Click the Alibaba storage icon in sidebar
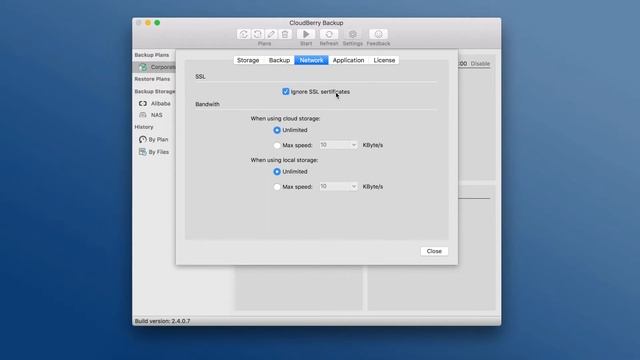The image size is (640, 360). tap(142, 104)
